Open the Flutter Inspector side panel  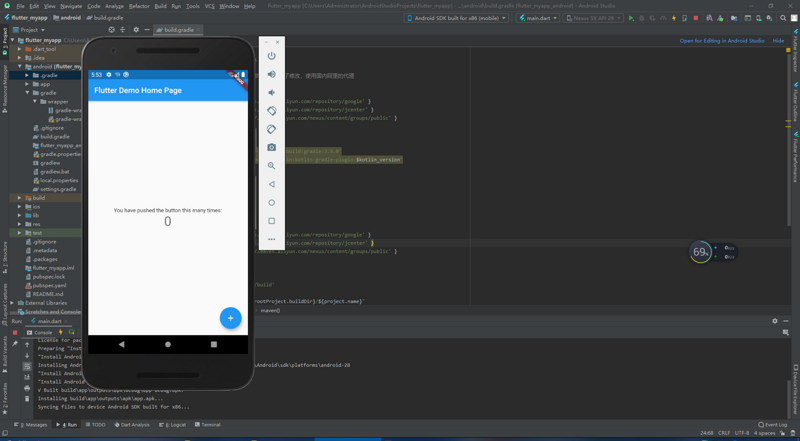[795, 55]
